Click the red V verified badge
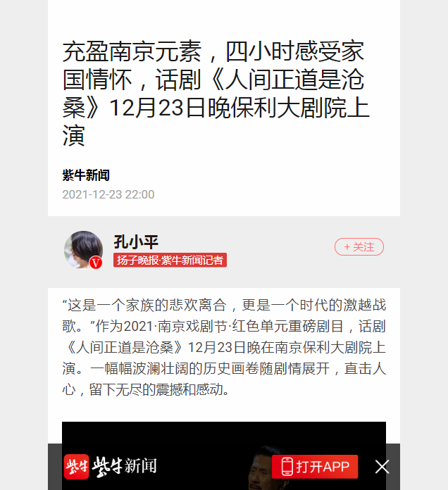 tap(96, 263)
